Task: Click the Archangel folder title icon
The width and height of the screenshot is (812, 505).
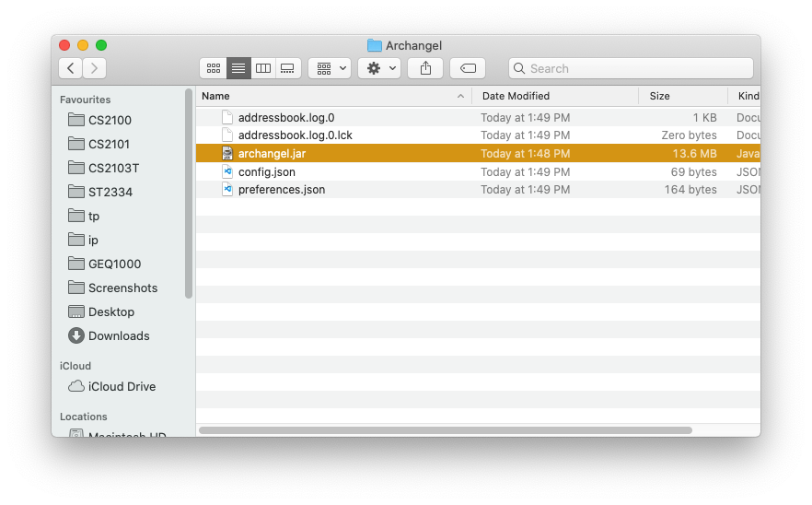Action: [375, 46]
